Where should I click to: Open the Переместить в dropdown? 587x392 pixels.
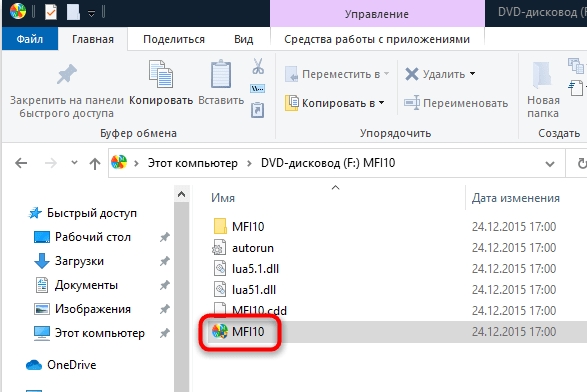coord(337,74)
